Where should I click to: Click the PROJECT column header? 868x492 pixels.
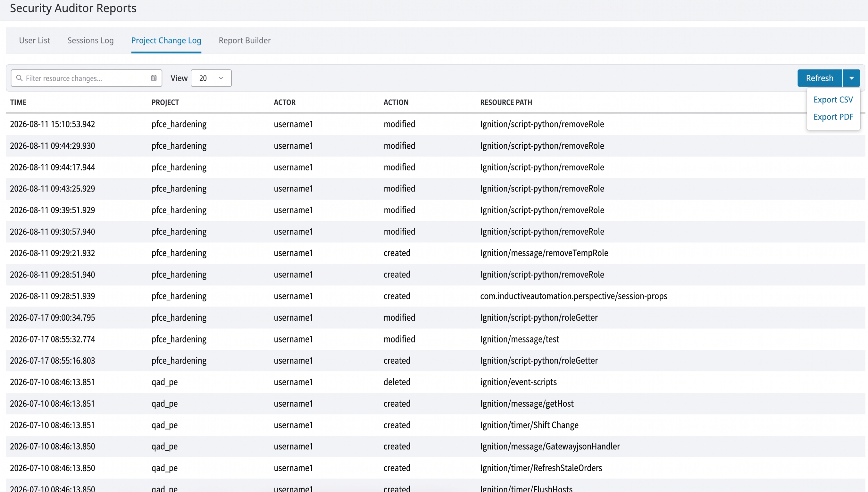pyautogui.click(x=165, y=102)
